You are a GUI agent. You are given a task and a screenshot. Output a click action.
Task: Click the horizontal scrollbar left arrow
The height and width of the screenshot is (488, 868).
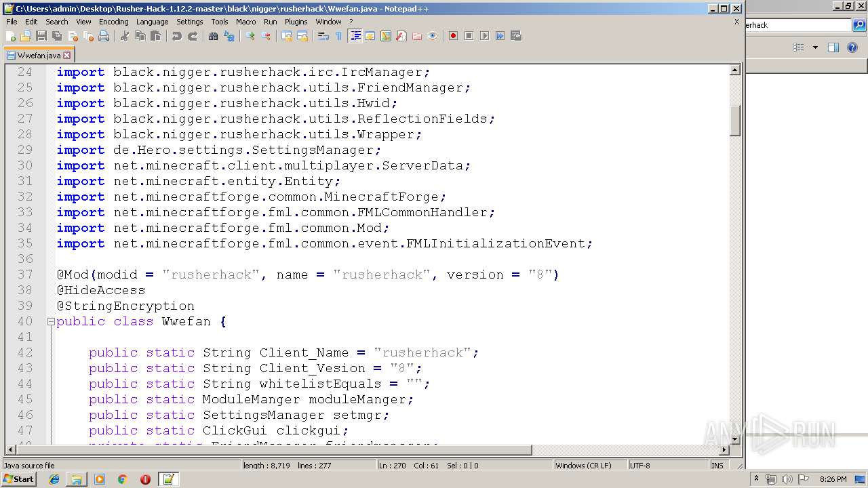[10, 450]
